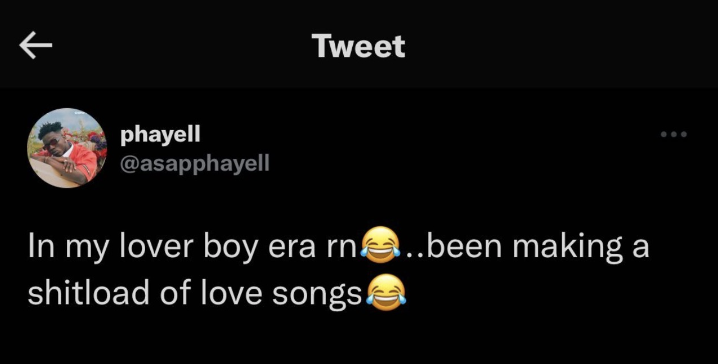Viewport: 718px width, 364px height.
Task: Select the word 'shitload' in the tweet
Action: pyautogui.click(x=88, y=293)
